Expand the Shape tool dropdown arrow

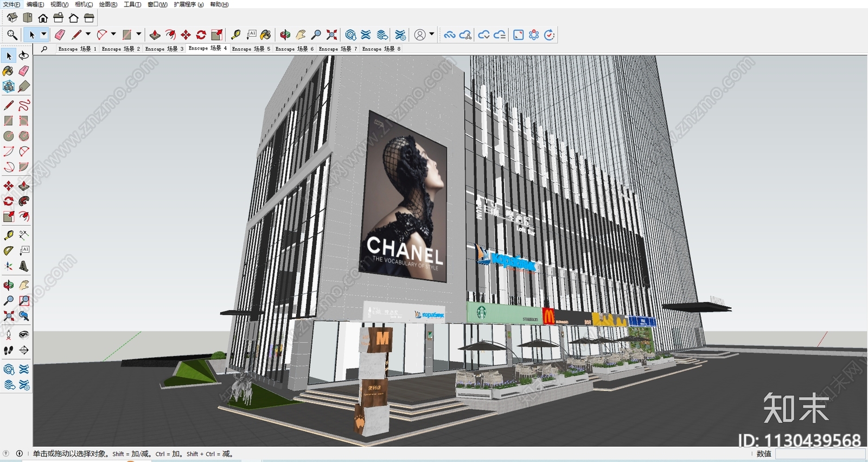click(x=139, y=34)
